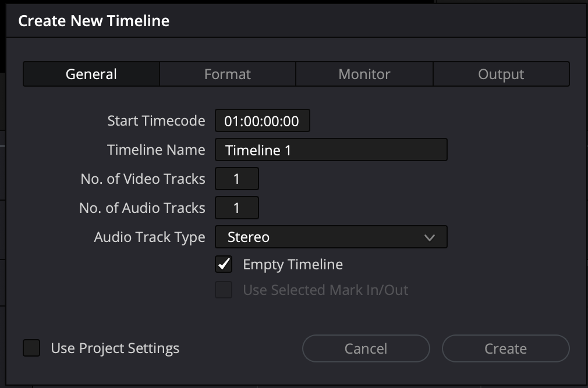Click the No. of Audio Tracks field

(x=236, y=208)
